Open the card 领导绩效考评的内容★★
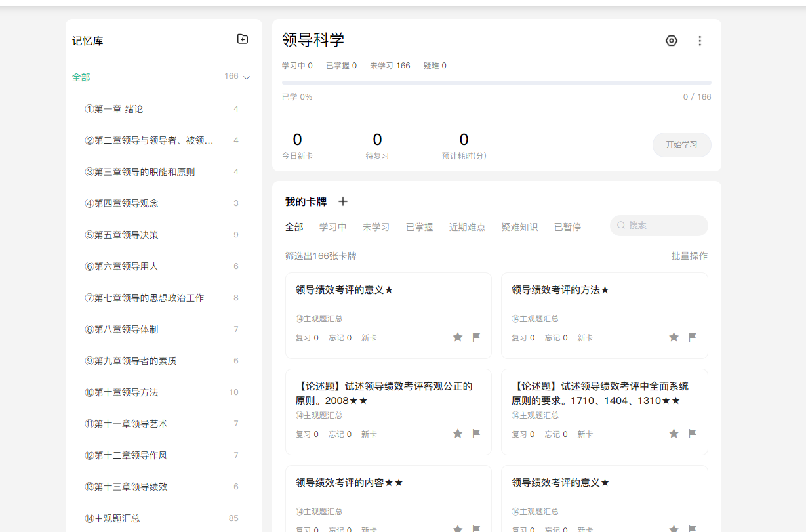The image size is (806, 532). [388, 499]
